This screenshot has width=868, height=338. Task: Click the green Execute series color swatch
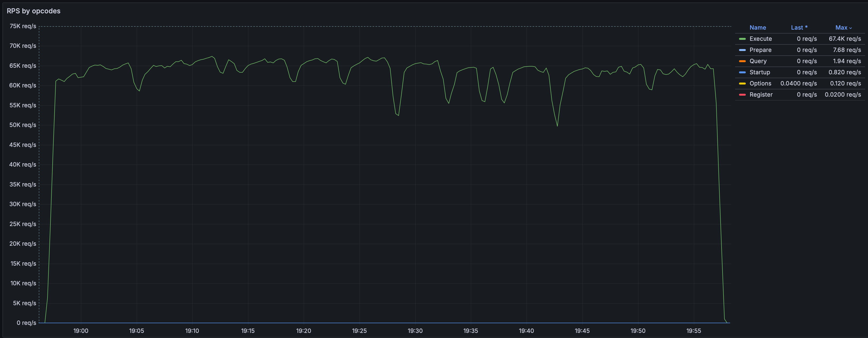tap(742, 39)
